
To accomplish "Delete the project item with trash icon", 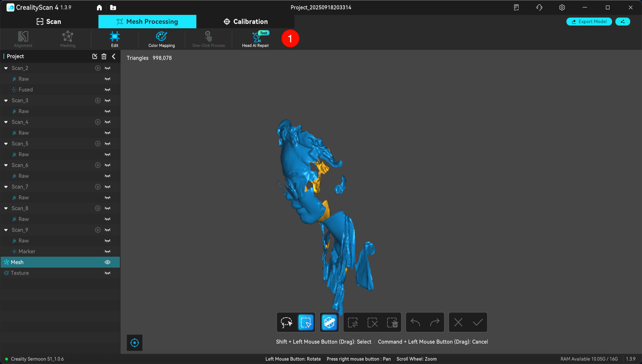I will click(x=104, y=57).
